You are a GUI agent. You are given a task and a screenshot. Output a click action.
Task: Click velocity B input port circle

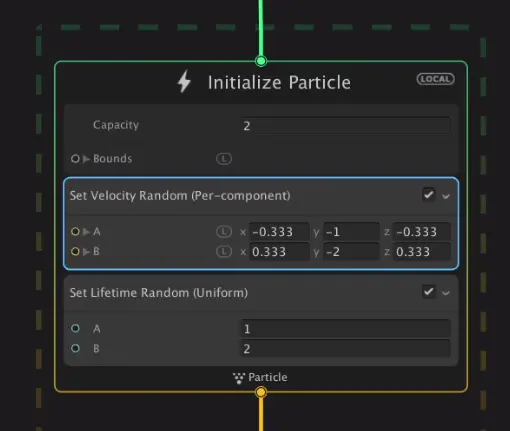75,251
